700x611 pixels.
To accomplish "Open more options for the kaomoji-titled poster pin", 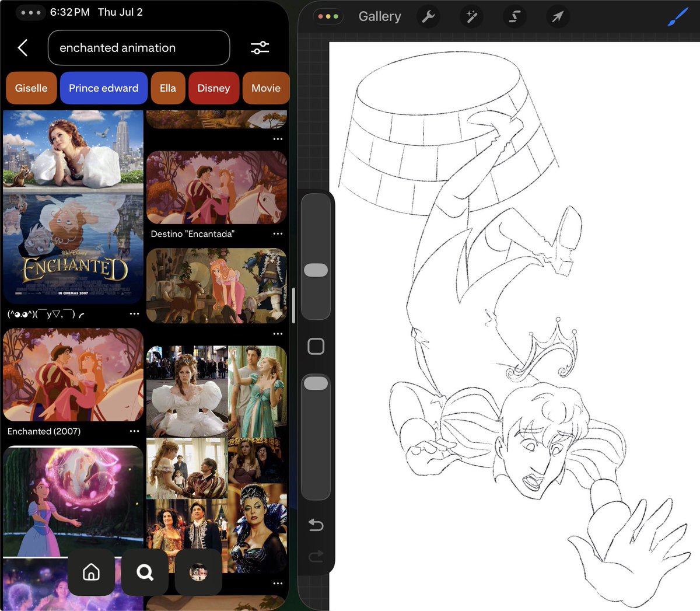I will pyautogui.click(x=134, y=314).
